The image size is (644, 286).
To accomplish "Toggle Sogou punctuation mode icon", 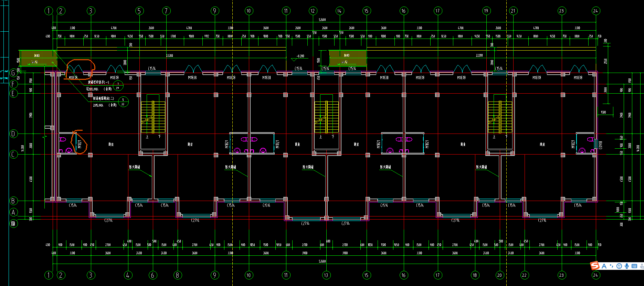I will pyautogui.click(x=612, y=266).
